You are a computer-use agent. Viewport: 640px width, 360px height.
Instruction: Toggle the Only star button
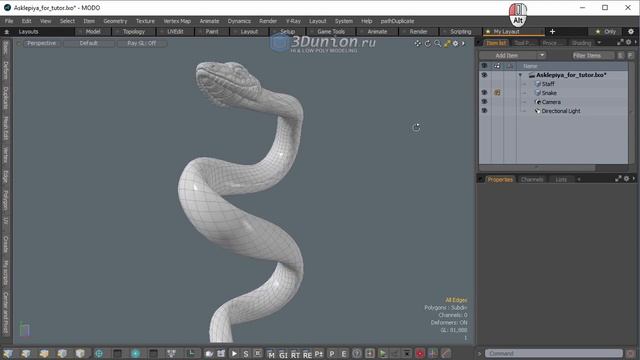coord(605,31)
